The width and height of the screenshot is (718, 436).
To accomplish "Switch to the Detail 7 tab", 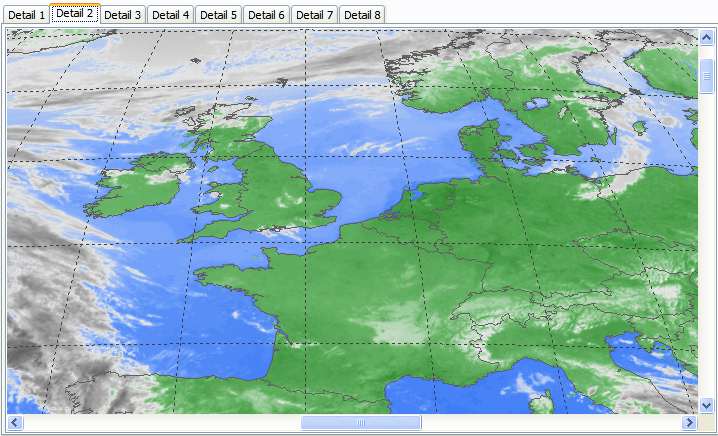I will tap(314, 15).
